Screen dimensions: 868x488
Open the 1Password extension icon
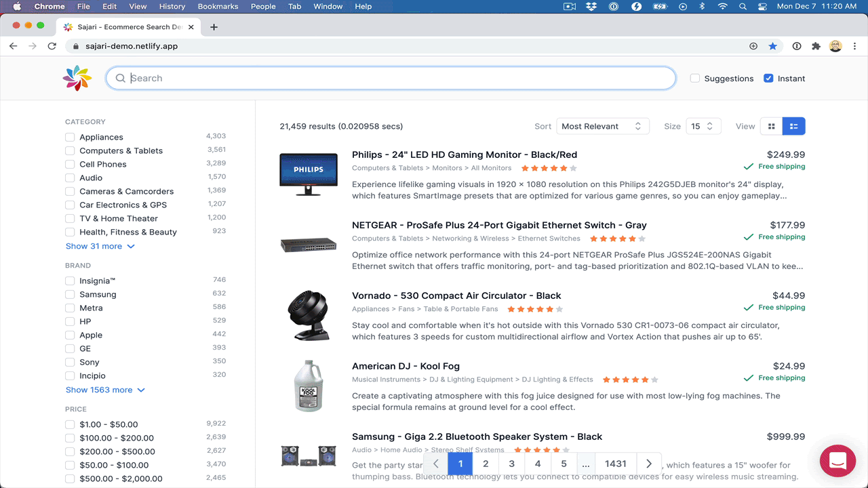click(x=797, y=46)
